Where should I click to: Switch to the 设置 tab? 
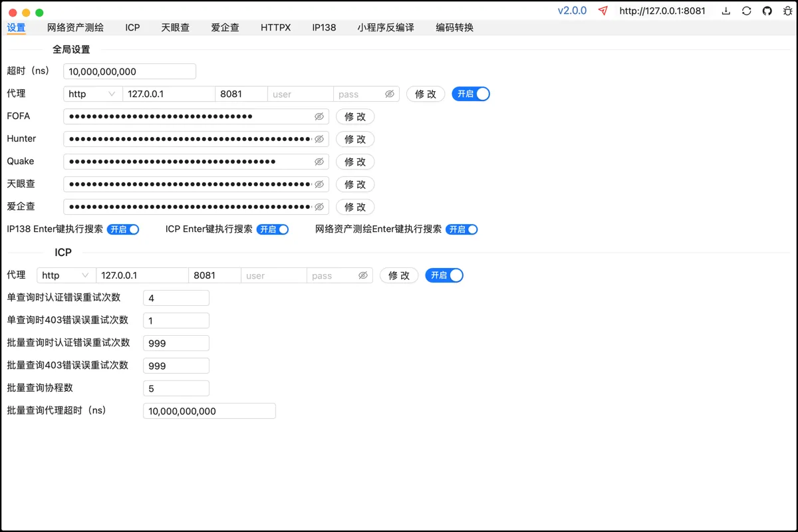pyautogui.click(x=16, y=28)
